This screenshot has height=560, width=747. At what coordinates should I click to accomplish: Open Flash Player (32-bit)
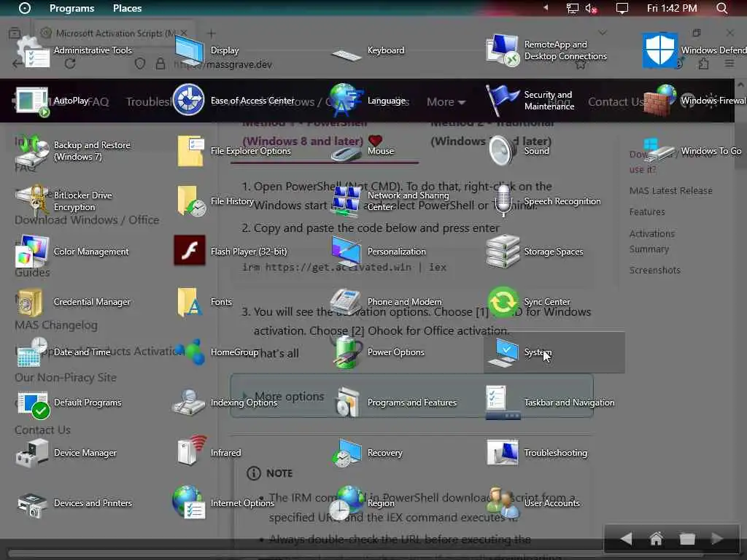tap(231, 252)
